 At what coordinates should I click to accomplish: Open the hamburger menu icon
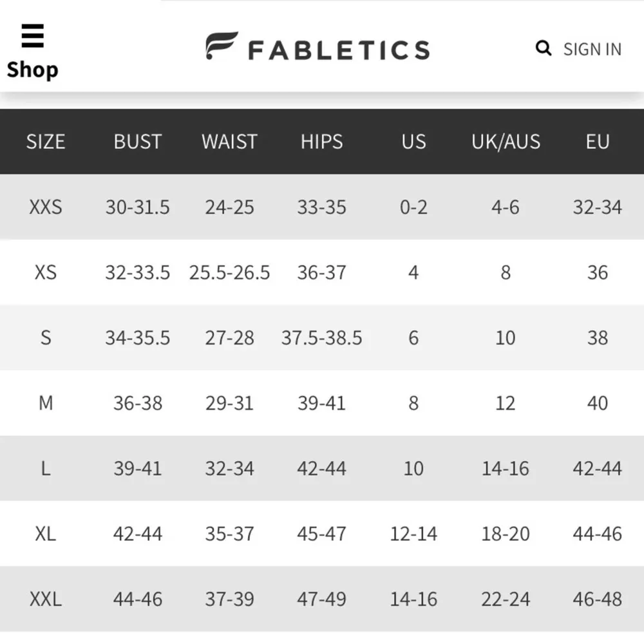32,35
